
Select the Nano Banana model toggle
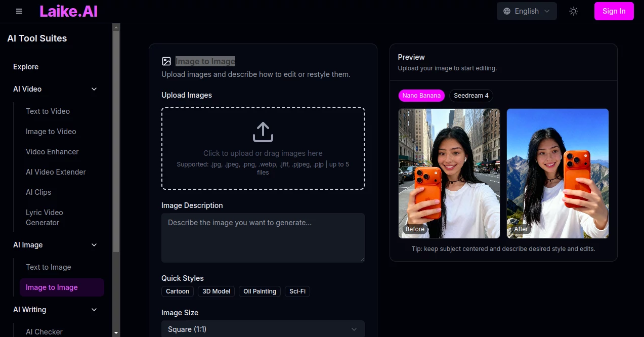pyautogui.click(x=421, y=95)
